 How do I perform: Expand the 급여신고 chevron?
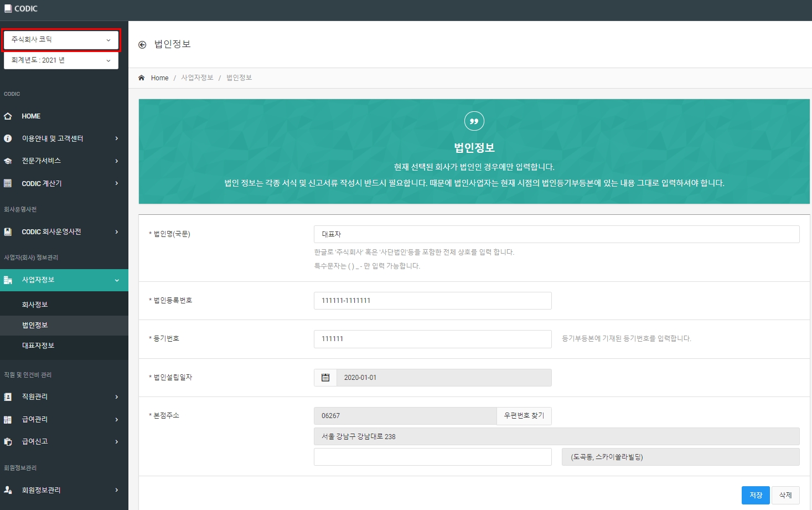[x=117, y=442]
